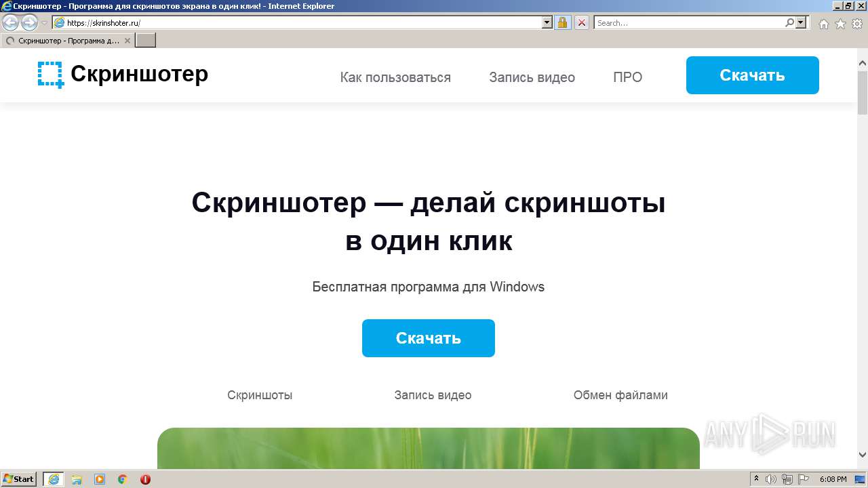
Task: Click the page scrollbar down arrow
Action: (x=863, y=455)
